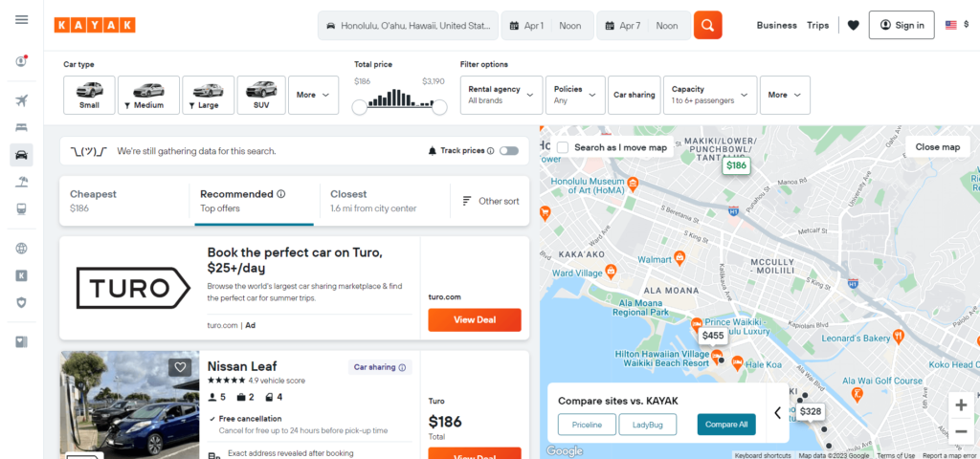This screenshot has height=459, width=980.
Task: Open the Policies dropdown
Action: pyautogui.click(x=575, y=95)
